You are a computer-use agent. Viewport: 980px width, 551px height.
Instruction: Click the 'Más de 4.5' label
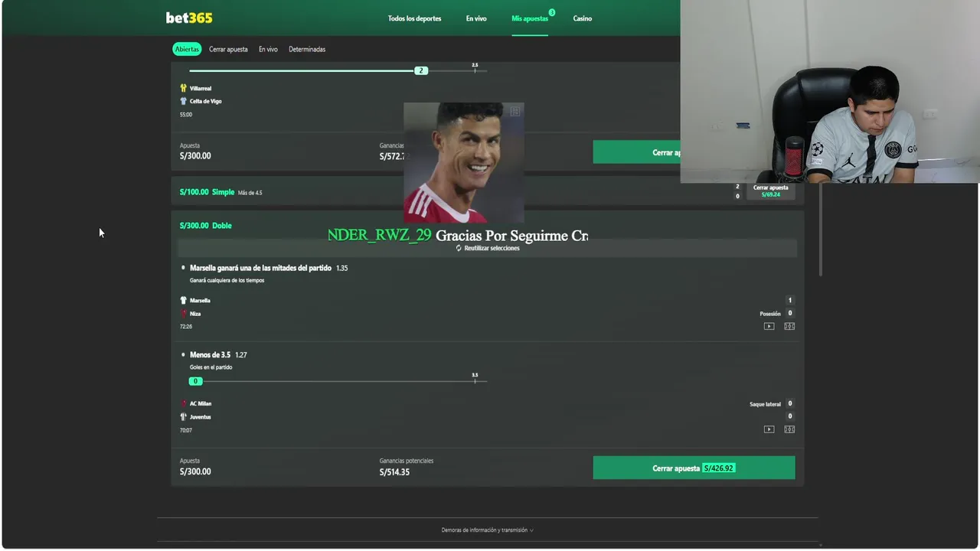point(250,193)
